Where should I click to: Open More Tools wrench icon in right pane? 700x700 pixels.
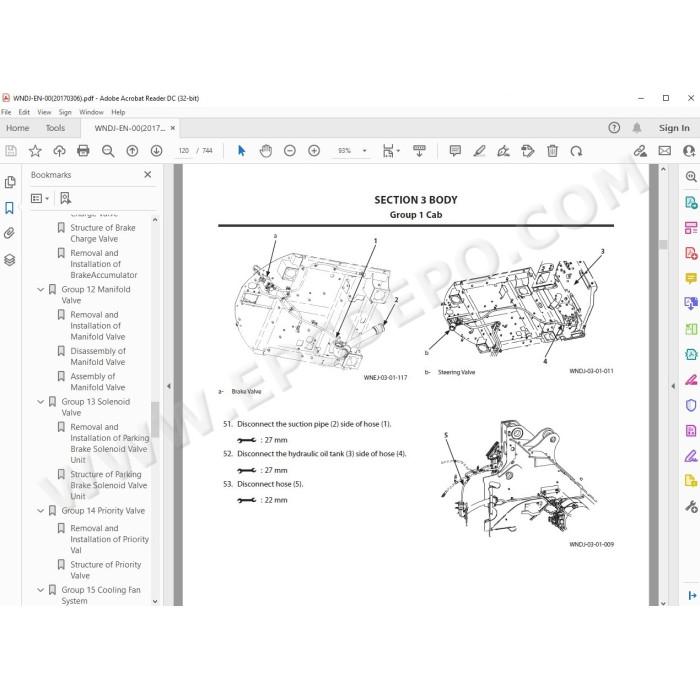click(x=691, y=506)
